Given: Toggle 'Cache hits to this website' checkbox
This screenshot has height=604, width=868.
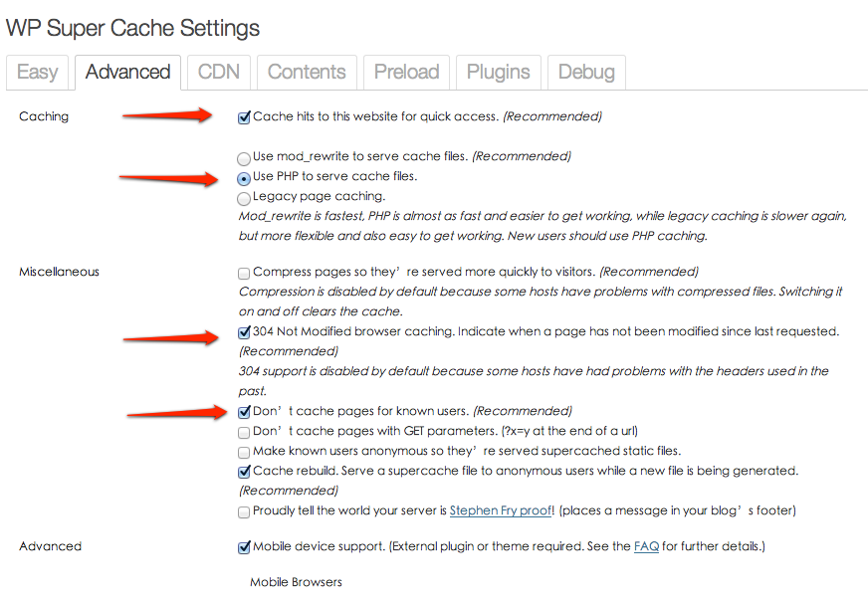Looking at the screenshot, I should pos(244,117).
